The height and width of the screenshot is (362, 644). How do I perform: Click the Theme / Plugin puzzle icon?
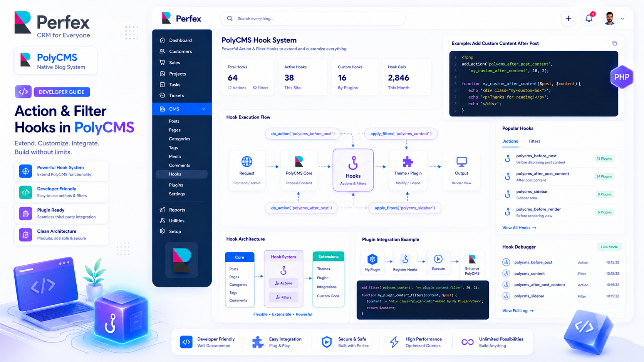tap(408, 162)
